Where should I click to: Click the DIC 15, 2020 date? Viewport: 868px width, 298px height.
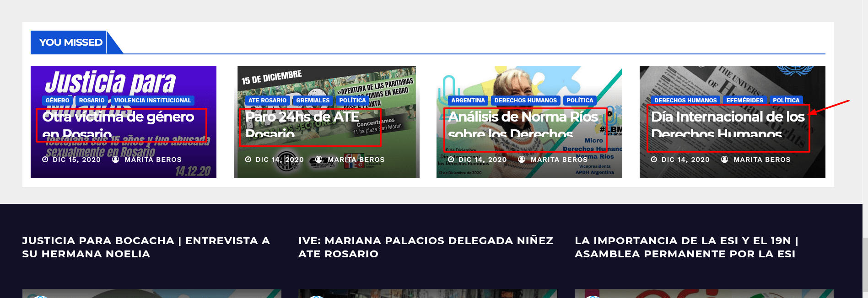(x=76, y=160)
